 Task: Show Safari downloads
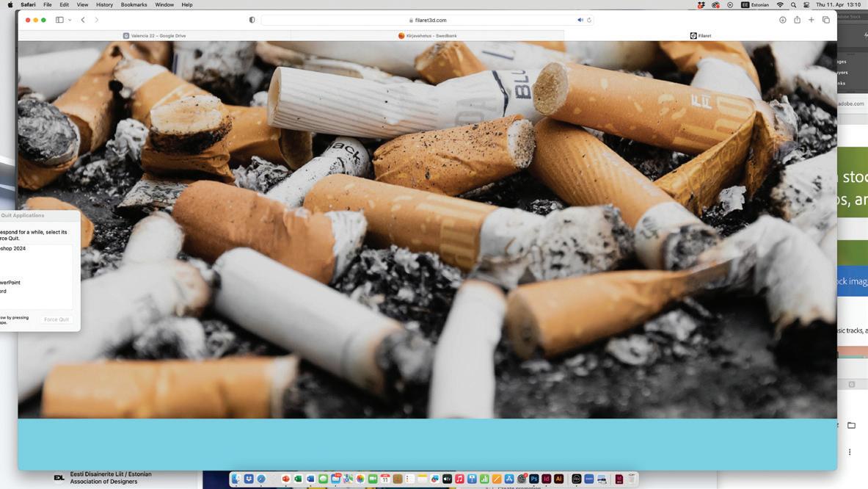coord(783,20)
